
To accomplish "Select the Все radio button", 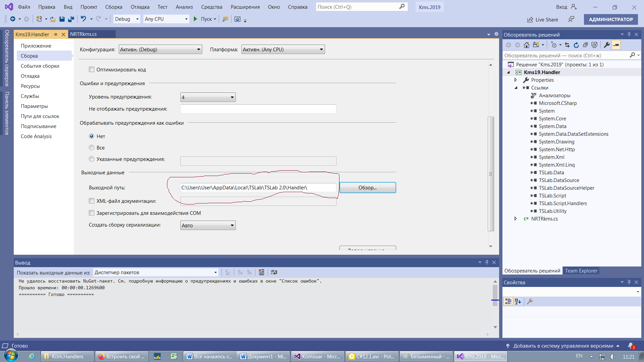I will [92, 148].
